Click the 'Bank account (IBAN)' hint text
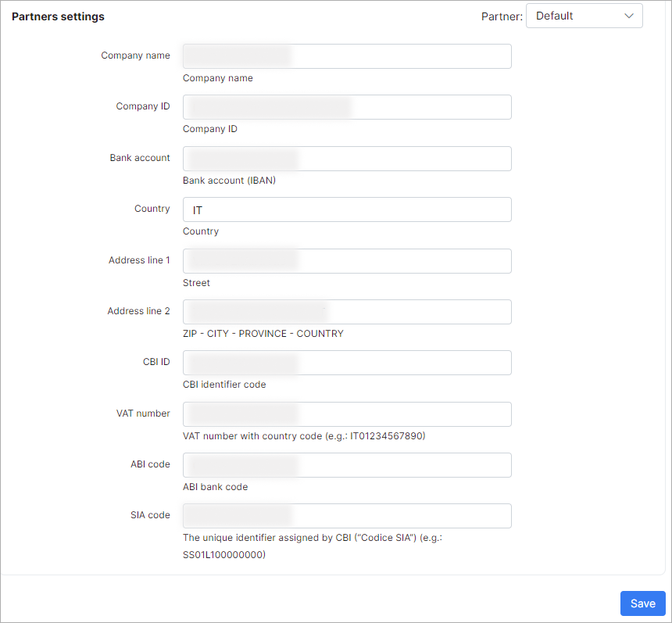 [x=229, y=181]
